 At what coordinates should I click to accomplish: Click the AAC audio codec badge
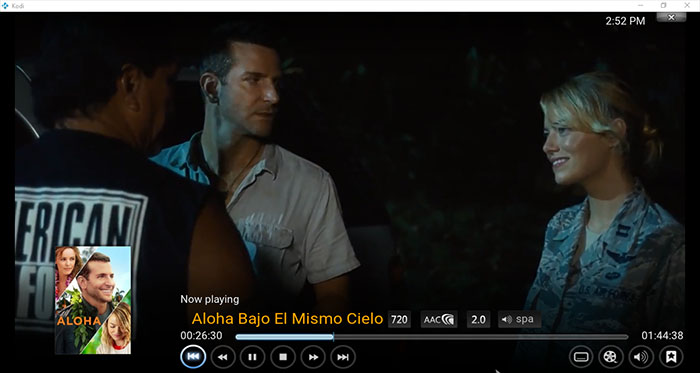coord(439,319)
